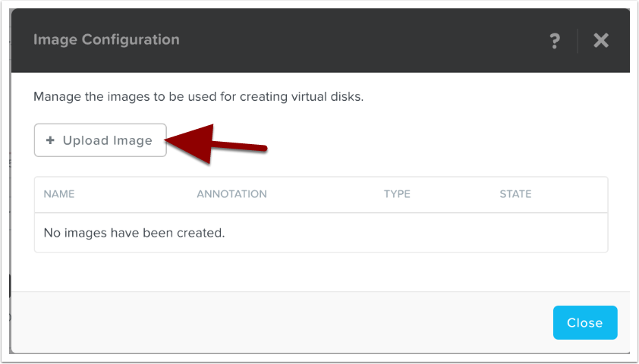Image resolution: width=639 pixels, height=364 pixels.
Task: Select the 'No images have been created' row
Action: click(x=134, y=232)
